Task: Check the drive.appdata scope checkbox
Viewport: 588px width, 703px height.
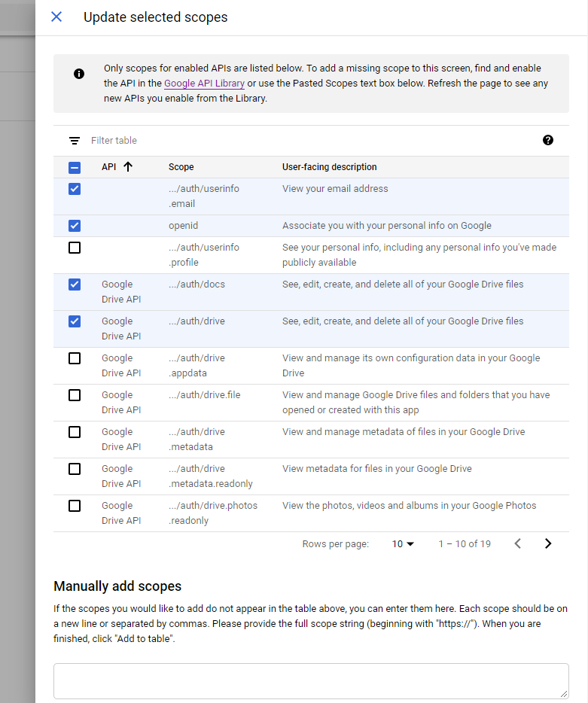Action: 75,358
